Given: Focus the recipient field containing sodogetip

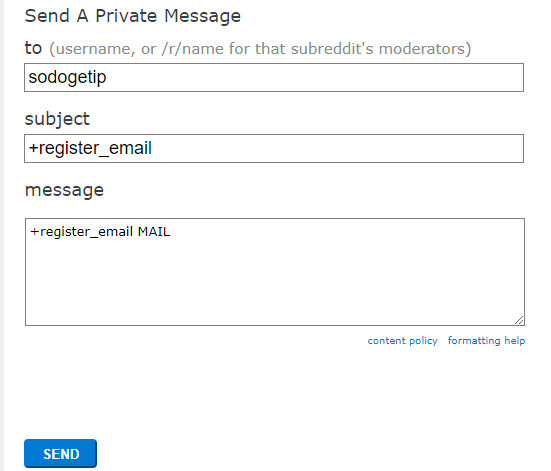Looking at the screenshot, I should pos(274,78).
